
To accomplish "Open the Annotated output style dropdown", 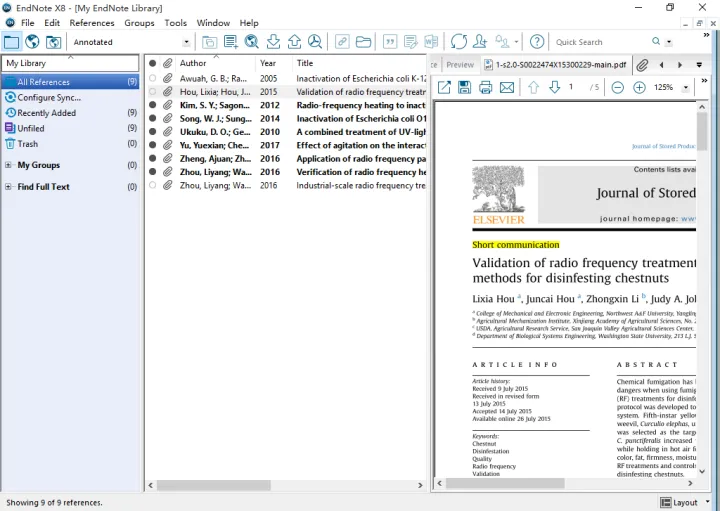I will click(x=186, y=42).
